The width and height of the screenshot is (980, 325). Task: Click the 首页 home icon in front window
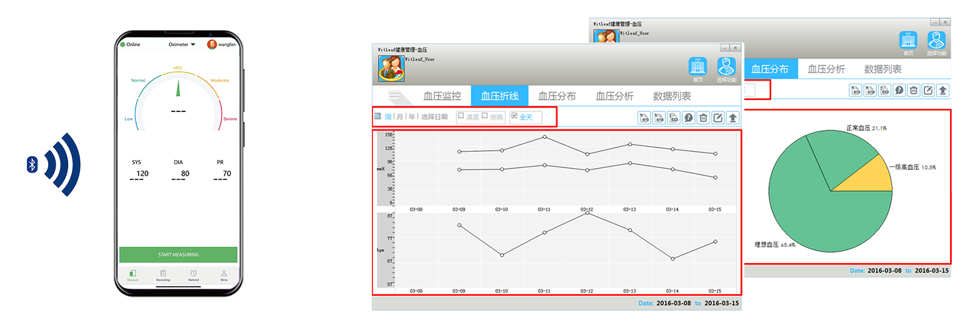[x=697, y=67]
